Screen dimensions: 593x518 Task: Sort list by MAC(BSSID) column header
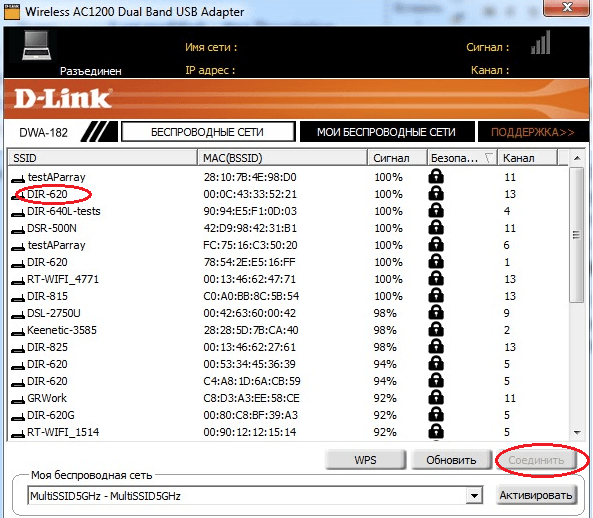click(x=283, y=158)
